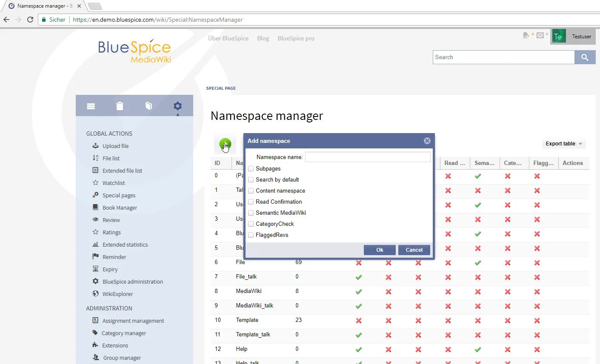The height and width of the screenshot is (364, 600).
Task: Sort by the Cate... column header
Action: [514, 163]
